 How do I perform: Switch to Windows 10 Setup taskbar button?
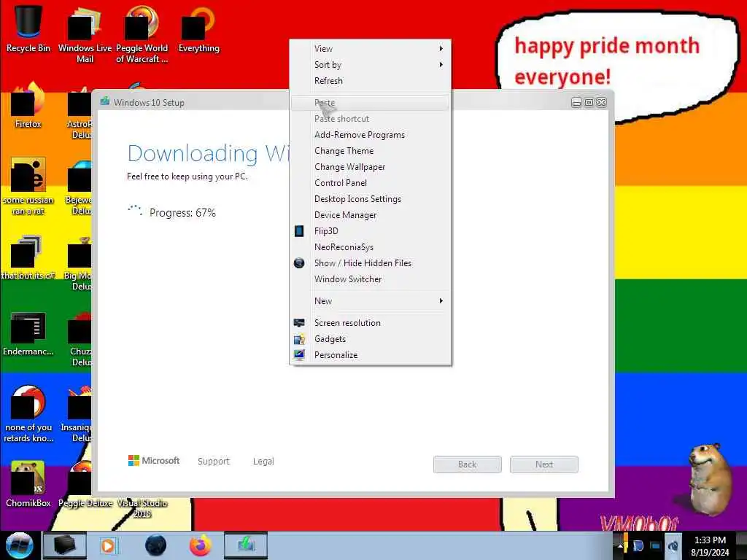tap(246, 545)
